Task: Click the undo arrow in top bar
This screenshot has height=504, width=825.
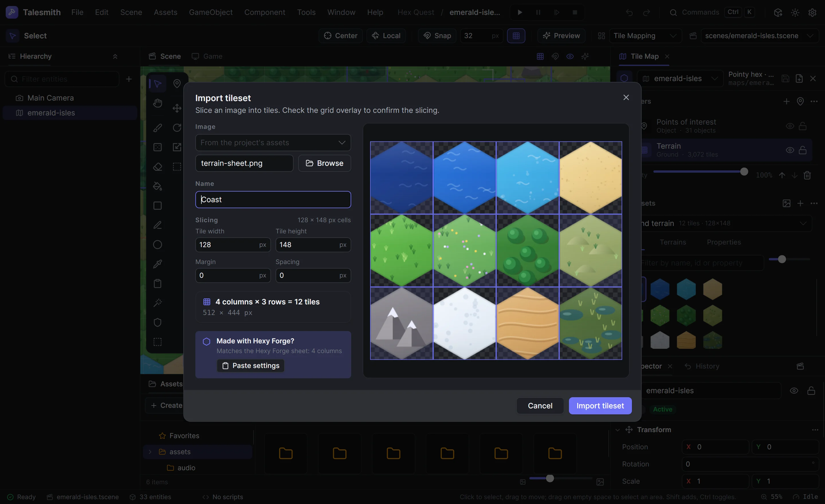Action: 629,12
